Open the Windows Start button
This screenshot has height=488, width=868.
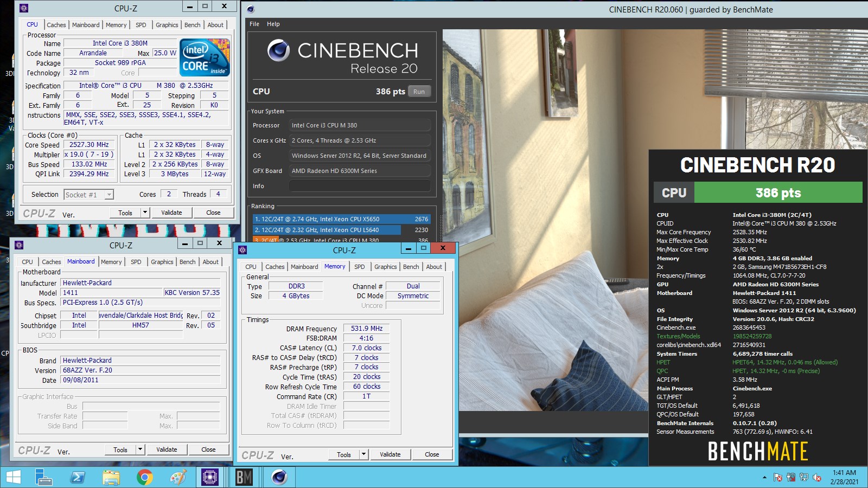pyautogui.click(x=13, y=477)
